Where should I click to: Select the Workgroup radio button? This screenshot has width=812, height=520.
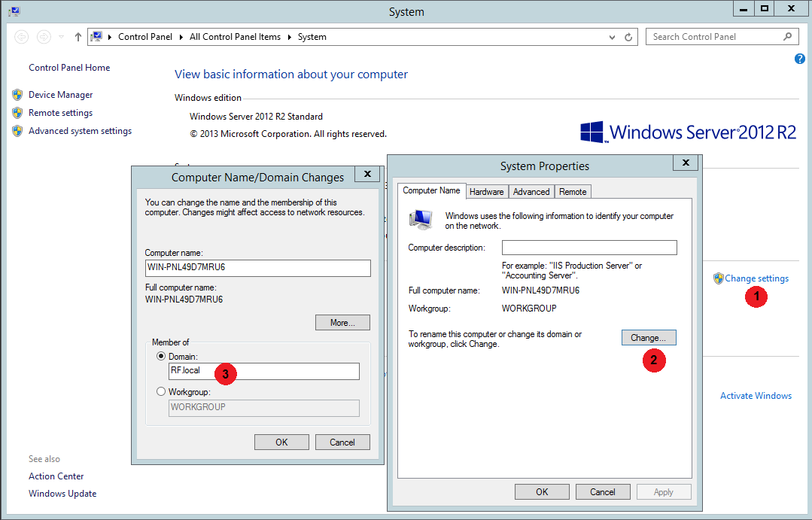click(161, 391)
